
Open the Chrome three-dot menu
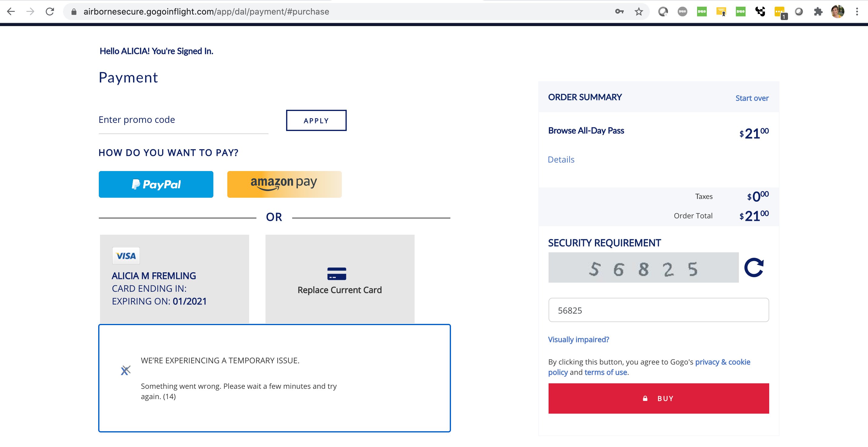click(x=857, y=12)
